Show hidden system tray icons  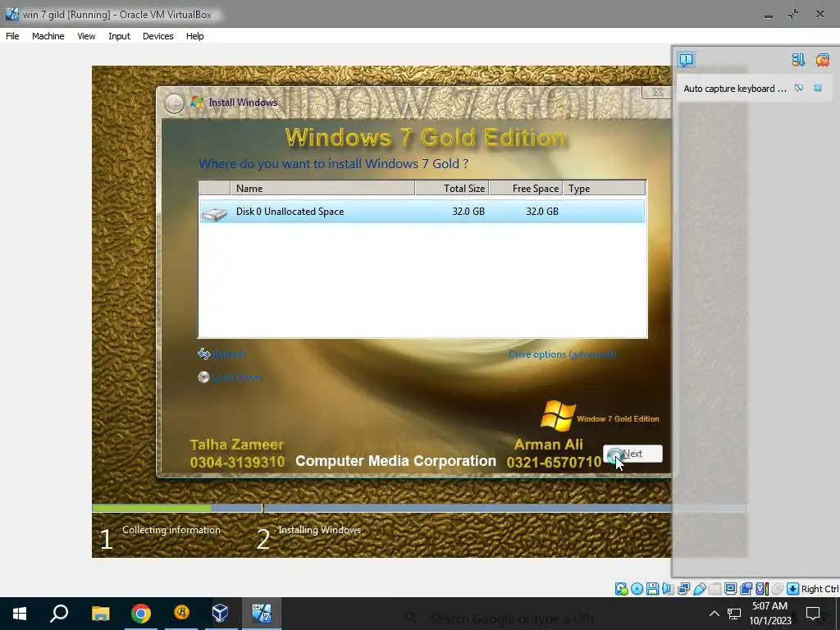(714, 614)
